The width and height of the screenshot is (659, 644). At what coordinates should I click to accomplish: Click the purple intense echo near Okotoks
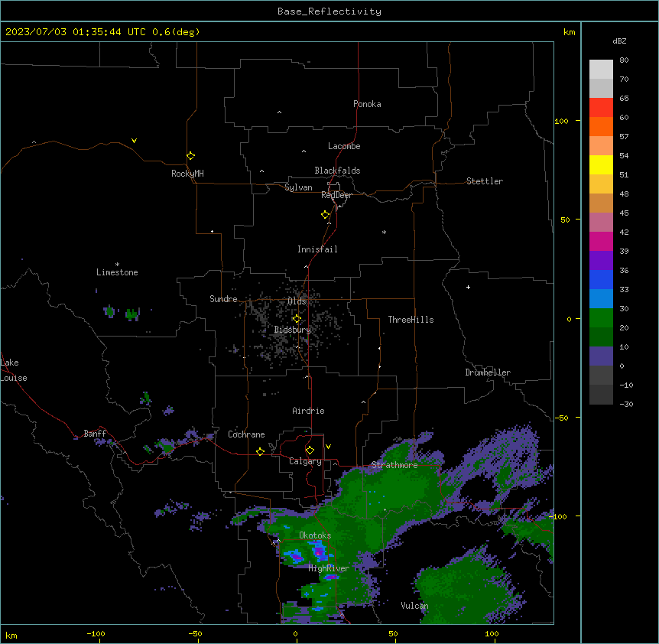[x=319, y=551]
